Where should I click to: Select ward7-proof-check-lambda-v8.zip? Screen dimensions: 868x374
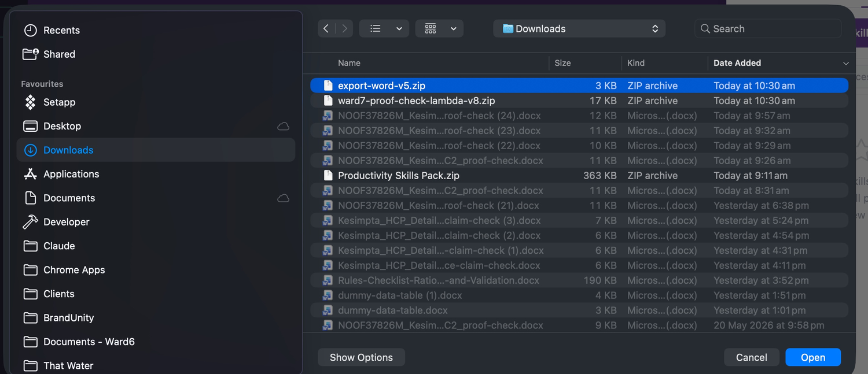(x=579, y=101)
